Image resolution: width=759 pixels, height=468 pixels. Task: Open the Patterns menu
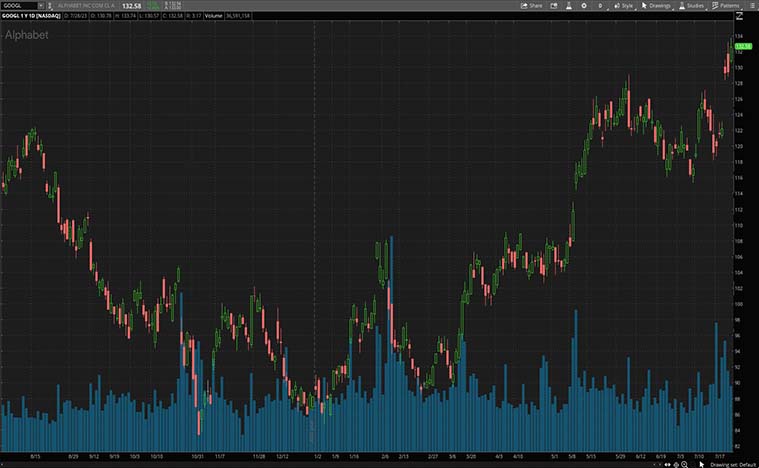point(726,6)
